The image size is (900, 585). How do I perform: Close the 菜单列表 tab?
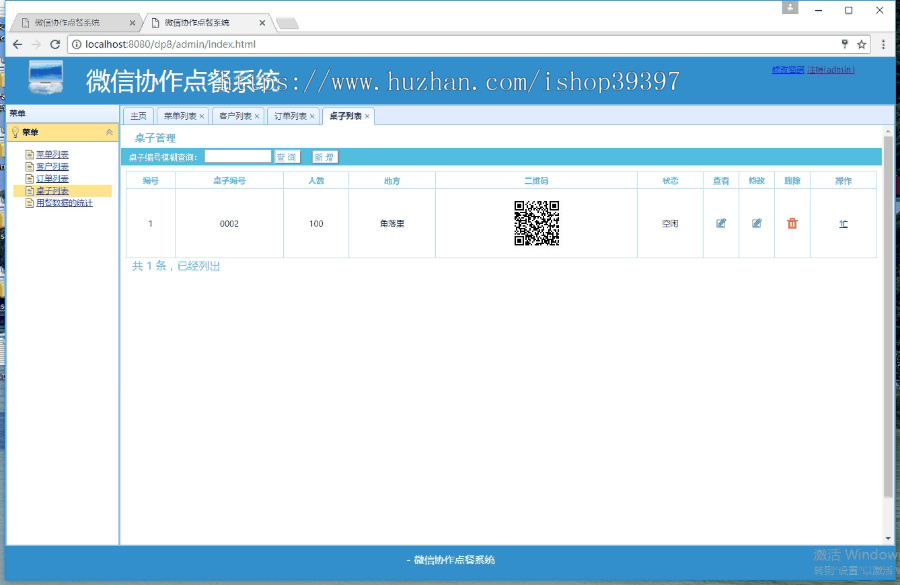click(x=202, y=117)
